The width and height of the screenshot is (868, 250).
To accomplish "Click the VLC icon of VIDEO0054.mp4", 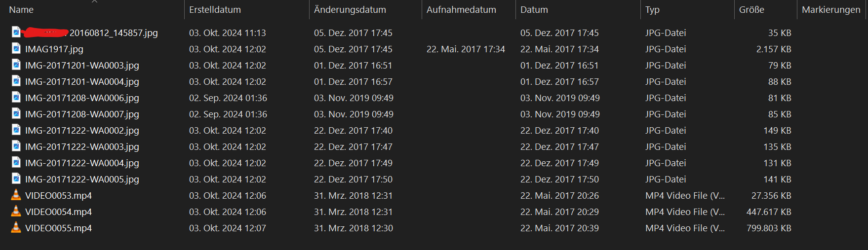I will click(x=16, y=212).
